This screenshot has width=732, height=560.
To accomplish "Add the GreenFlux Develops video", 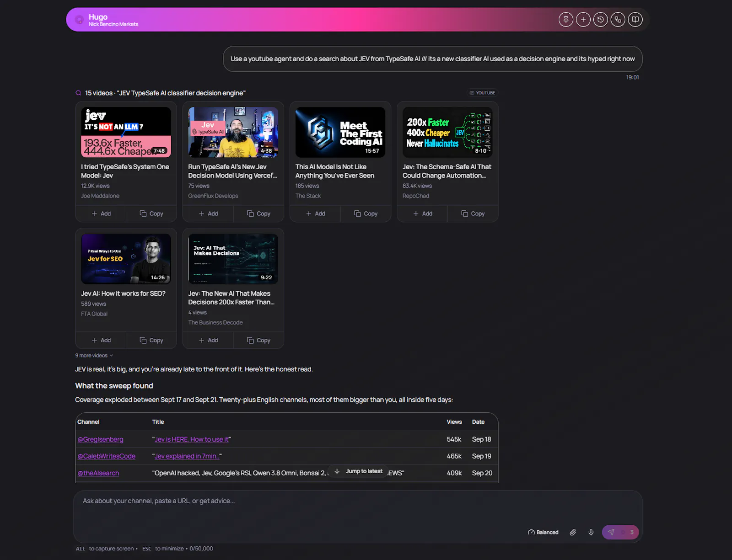I will coord(208,213).
